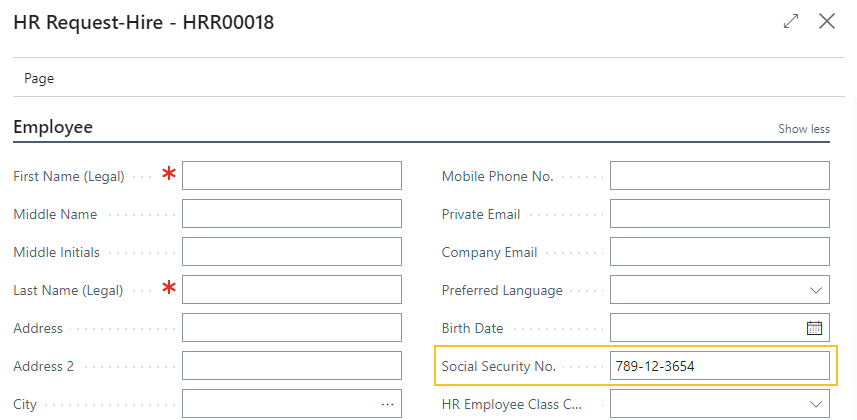Expand the page to full screen
Screen dimensions: 857x420
pos(791,21)
